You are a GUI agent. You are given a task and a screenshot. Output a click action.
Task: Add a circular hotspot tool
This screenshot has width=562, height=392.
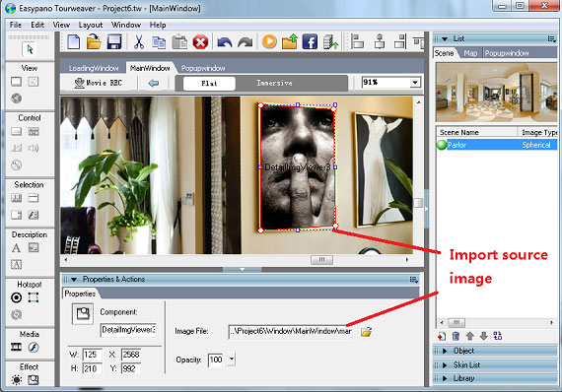coord(16,297)
